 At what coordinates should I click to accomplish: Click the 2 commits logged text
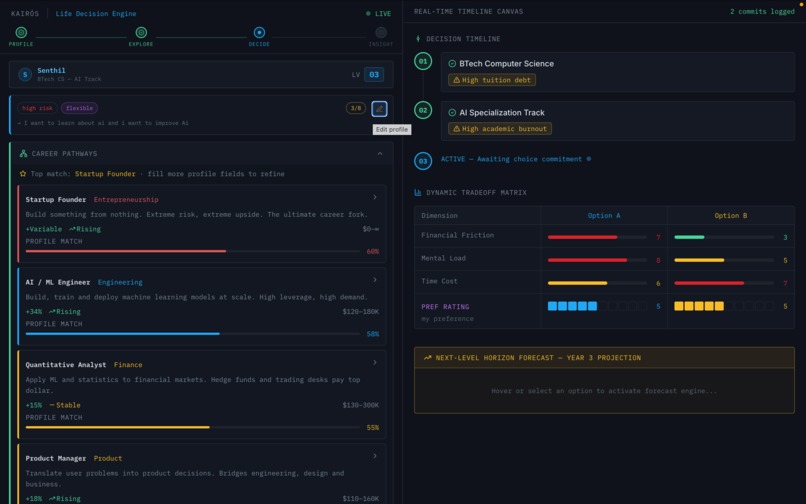(762, 11)
